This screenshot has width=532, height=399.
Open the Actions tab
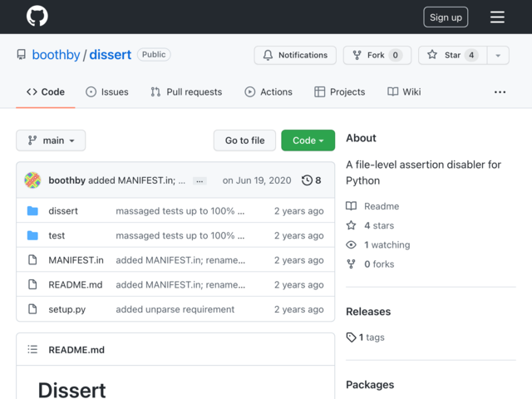pos(268,92)
